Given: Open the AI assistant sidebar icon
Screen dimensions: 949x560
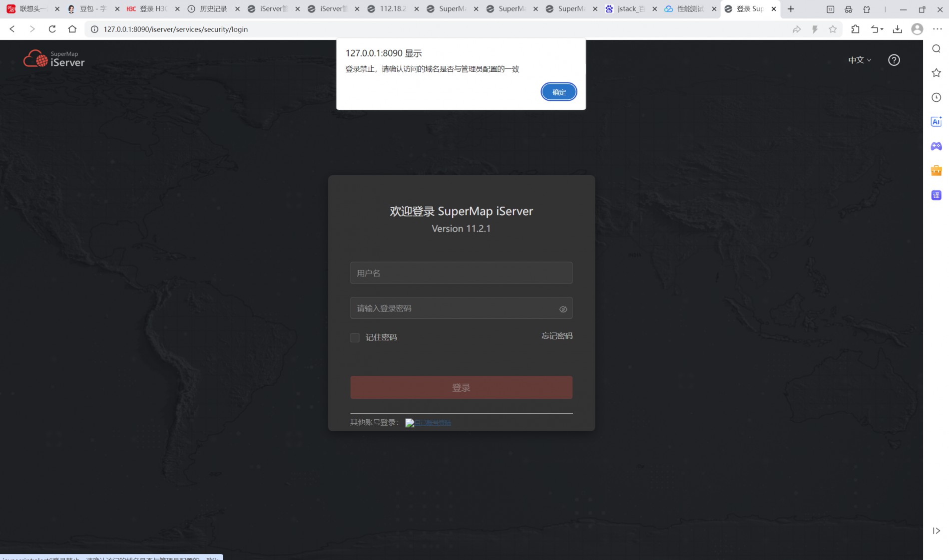Looking at the screenshot, I should [x=936, y=122].
